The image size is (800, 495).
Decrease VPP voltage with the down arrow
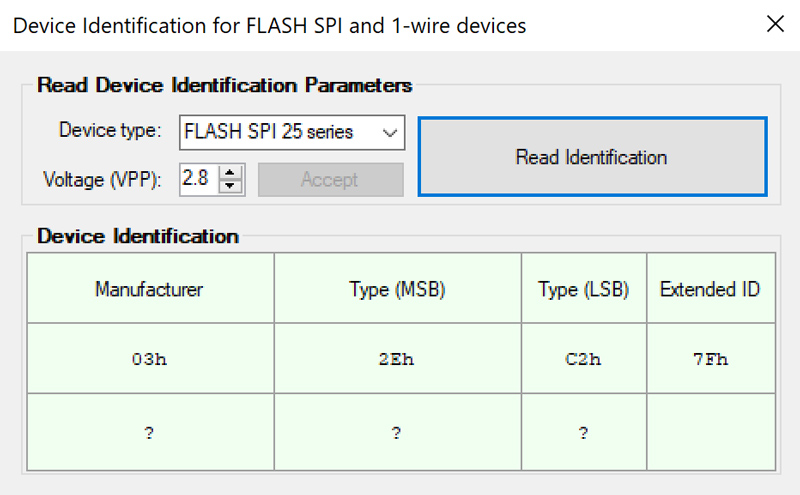232,187
